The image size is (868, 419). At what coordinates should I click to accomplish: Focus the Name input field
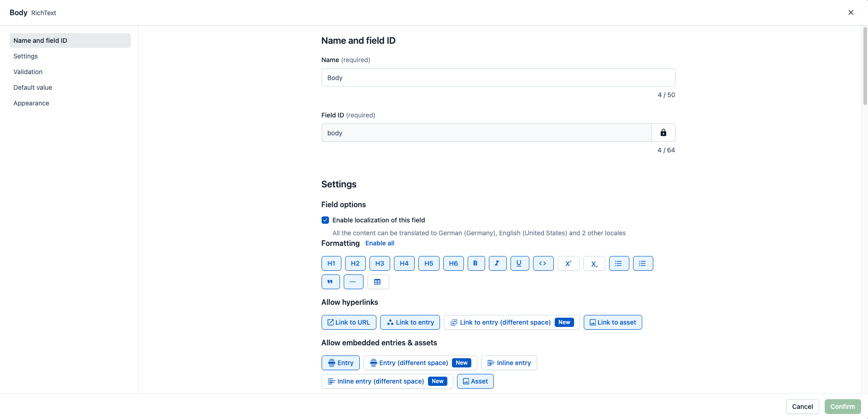pos(499,77)
